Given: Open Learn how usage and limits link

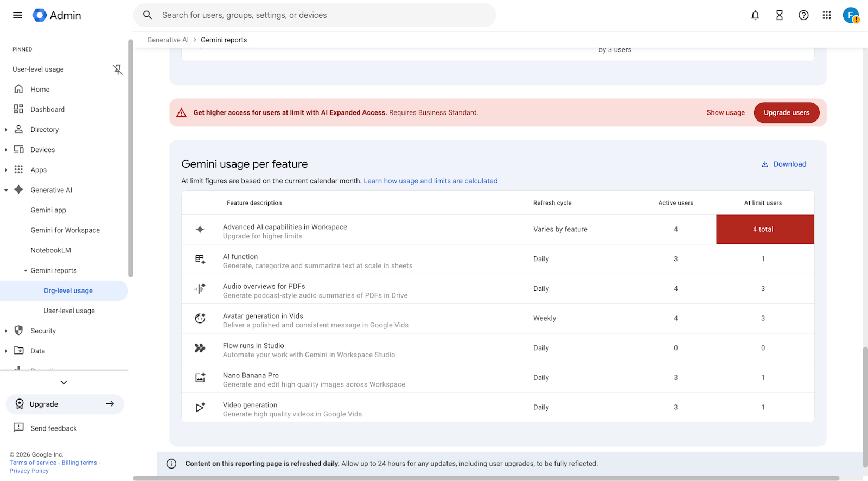Looking at the screenshot, I should click(430, 181).
